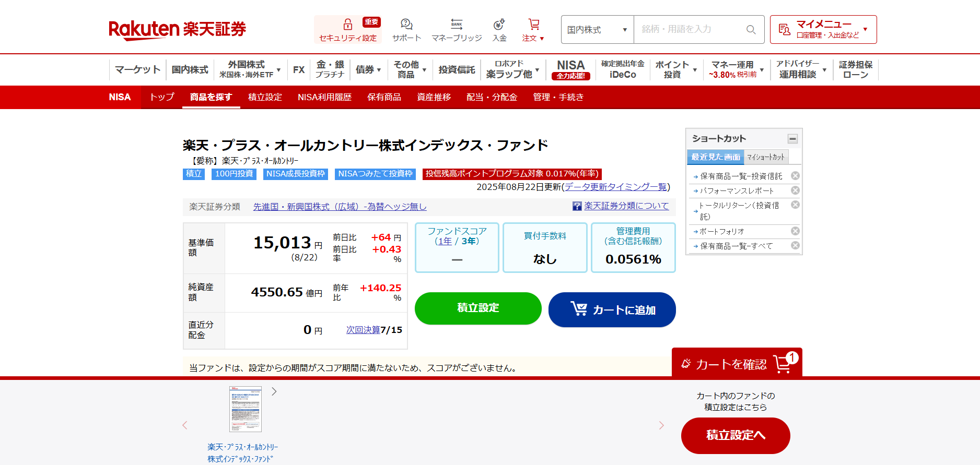Open パフォーマンスレポート shortcut link
The height and width of the screenshot is (465, 980).
[737, 191]
